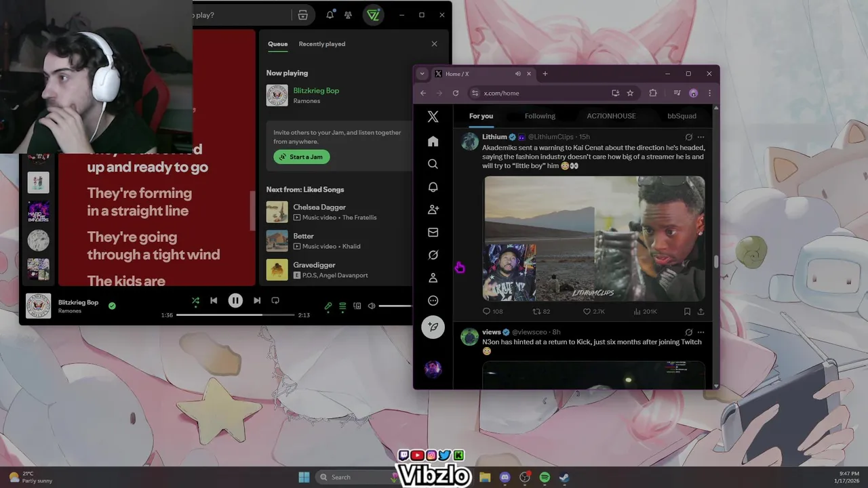Install app icon in address bar
This screenshot has width=868, height=488.
[x=615, y=93]
